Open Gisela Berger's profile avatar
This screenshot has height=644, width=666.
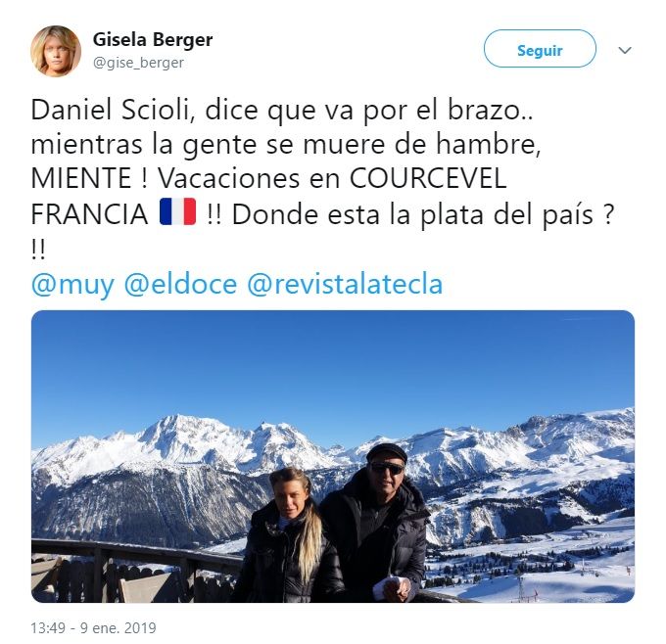point(56,51)
